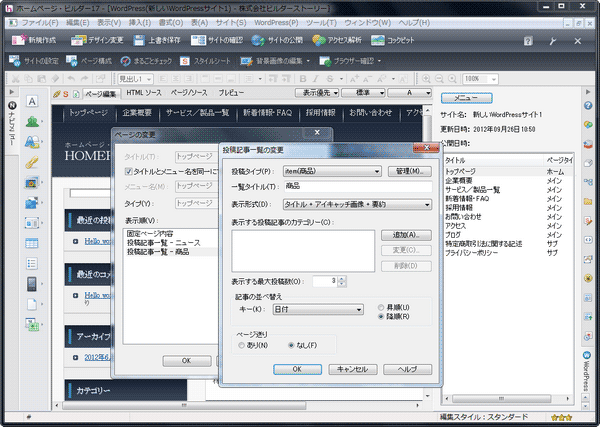The image size is (600, 427).
Task: Click the 新規作成 toolbar icon
Action: tap(20, 40)
